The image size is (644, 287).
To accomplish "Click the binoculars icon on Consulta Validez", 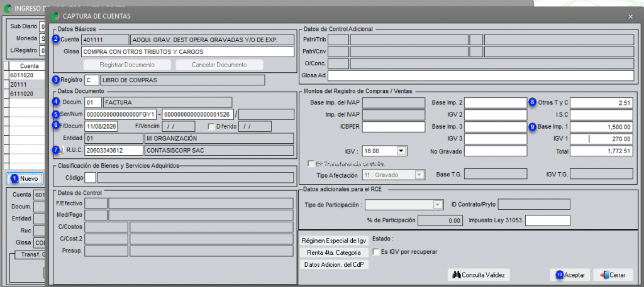I will [x=457, y=274].
